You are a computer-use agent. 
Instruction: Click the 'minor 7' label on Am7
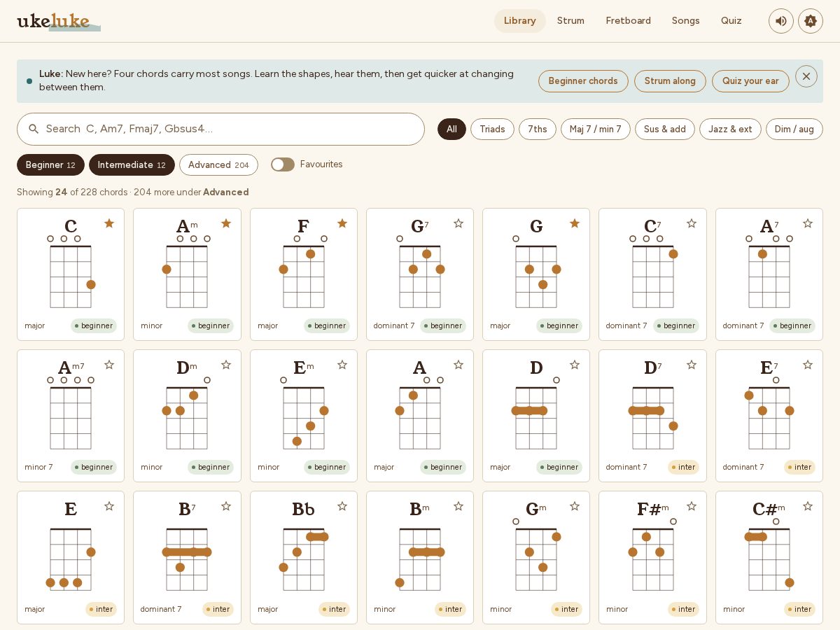pyautogui.click(x=38, y=467)
